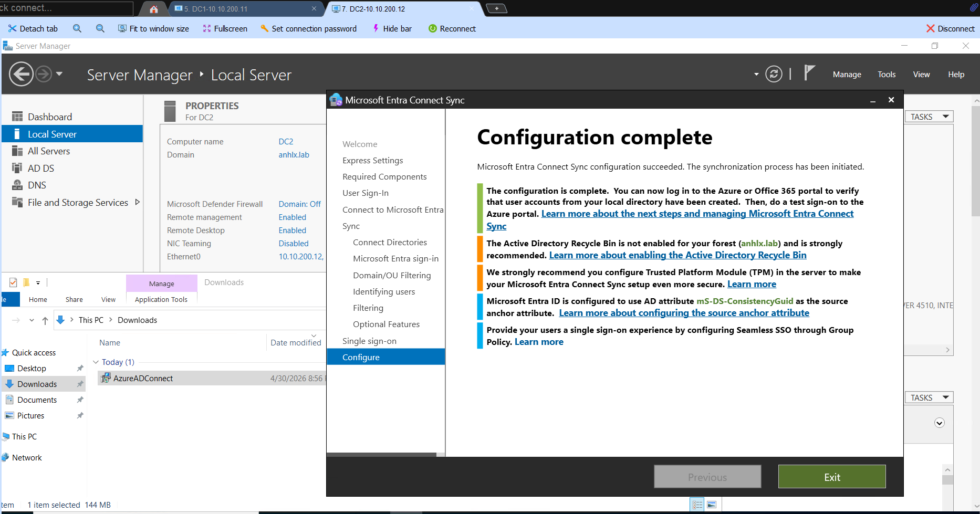Click the Detach tab scissors icon
Image resolution: width=980 pixels, height=514 pixels.
point(12,28)
